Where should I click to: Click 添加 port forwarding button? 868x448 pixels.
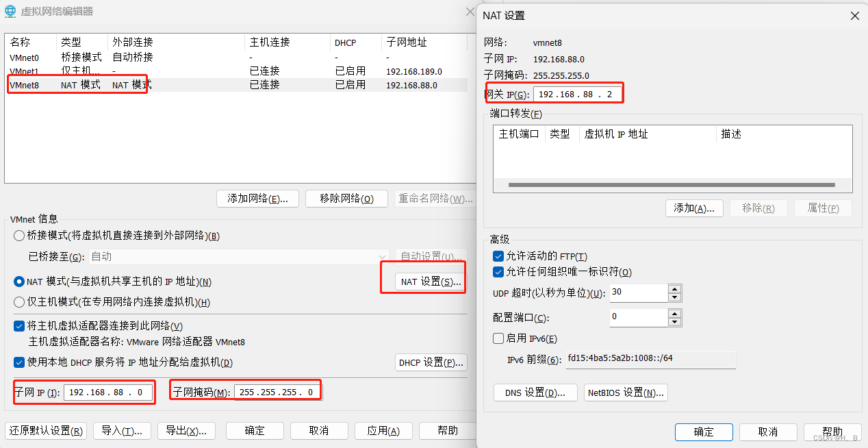pyautogui.click(x=694, y=208)
